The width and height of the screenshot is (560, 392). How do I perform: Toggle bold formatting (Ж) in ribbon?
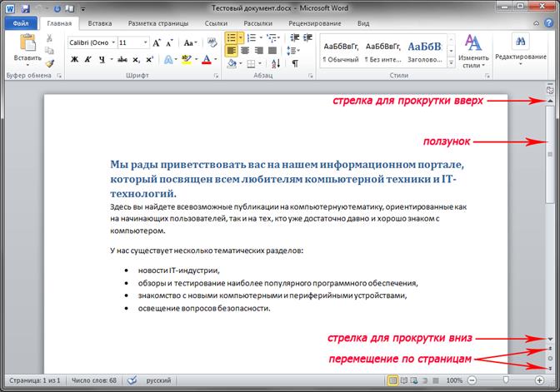74,59
